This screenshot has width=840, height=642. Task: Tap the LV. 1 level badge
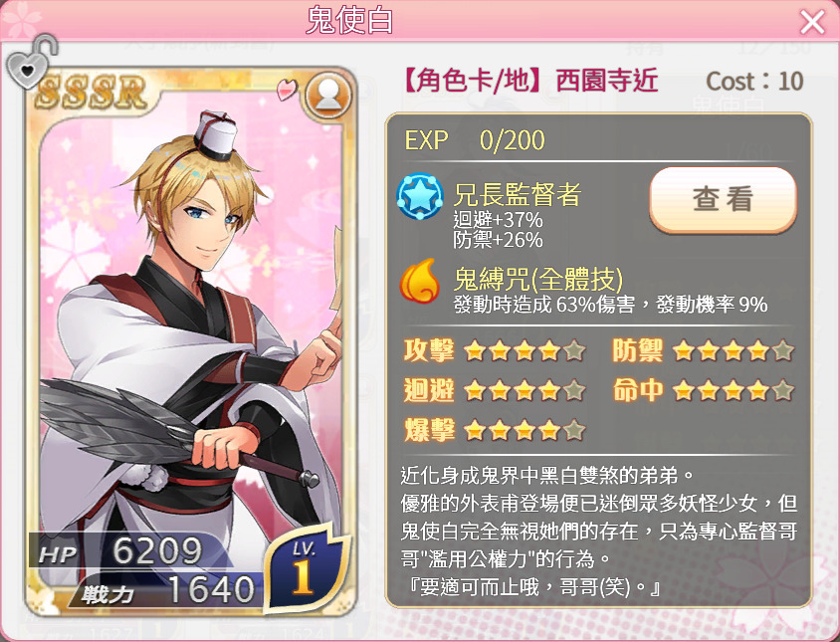[x=306, y=568]
